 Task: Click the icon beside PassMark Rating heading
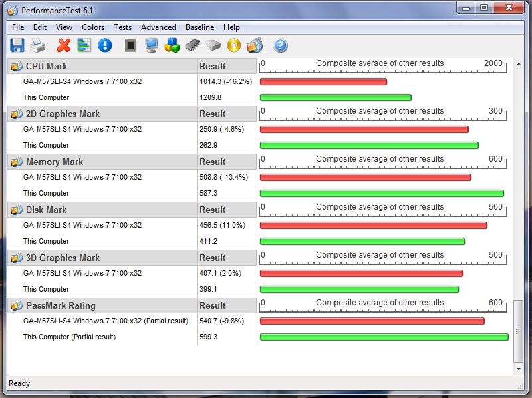pos(16,305)
